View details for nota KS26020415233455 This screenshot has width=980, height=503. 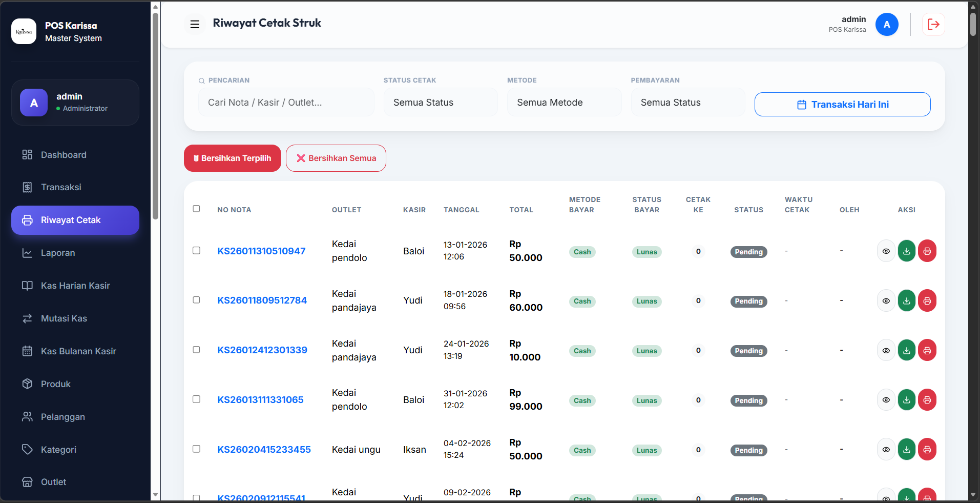886,450
